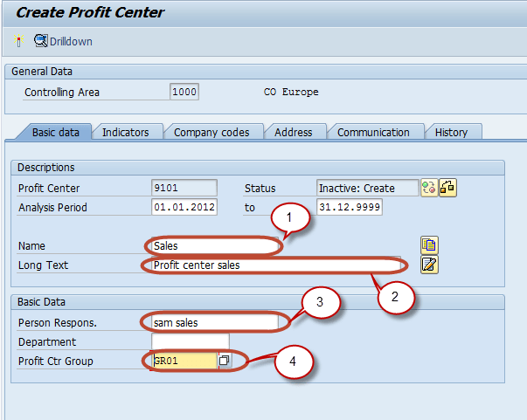Click the empty Department field
Image resolution: width=527 pixels, height=420 pixels.
coord(190,341)
